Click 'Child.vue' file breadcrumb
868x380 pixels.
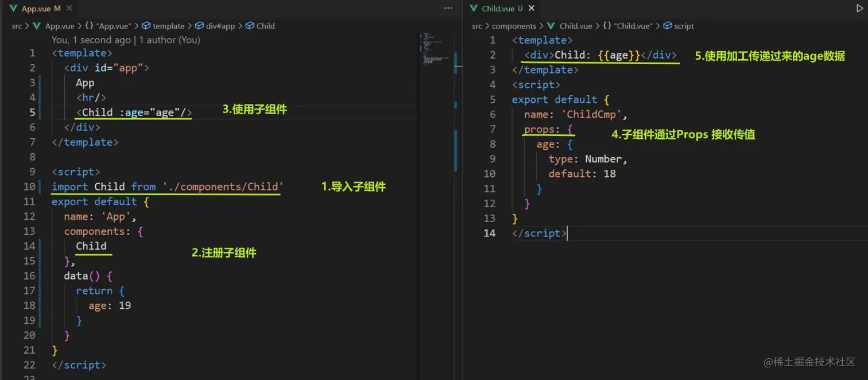[x=576, y=26]
